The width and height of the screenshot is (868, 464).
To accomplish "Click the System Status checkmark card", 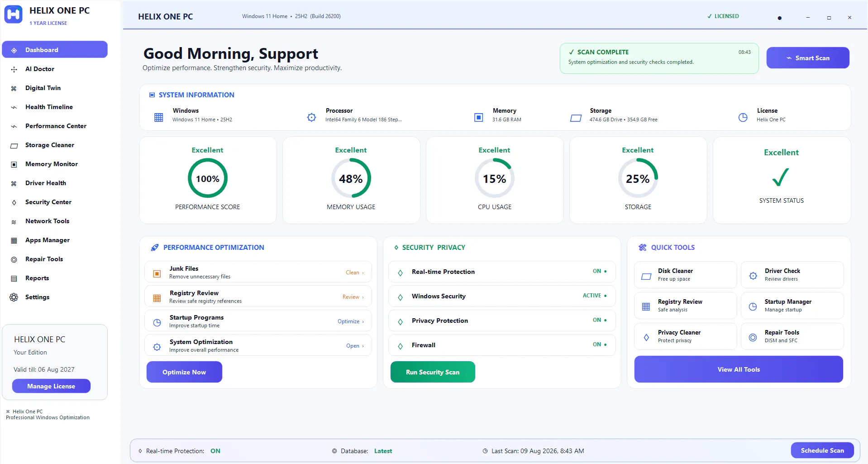I will [782, 180].
